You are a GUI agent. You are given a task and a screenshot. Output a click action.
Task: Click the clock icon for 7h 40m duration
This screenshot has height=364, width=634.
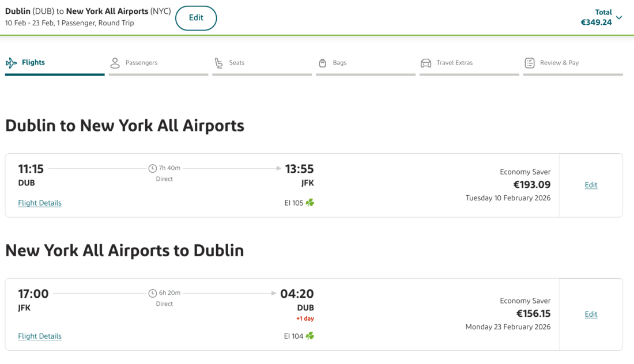click(x=153, y=168)
